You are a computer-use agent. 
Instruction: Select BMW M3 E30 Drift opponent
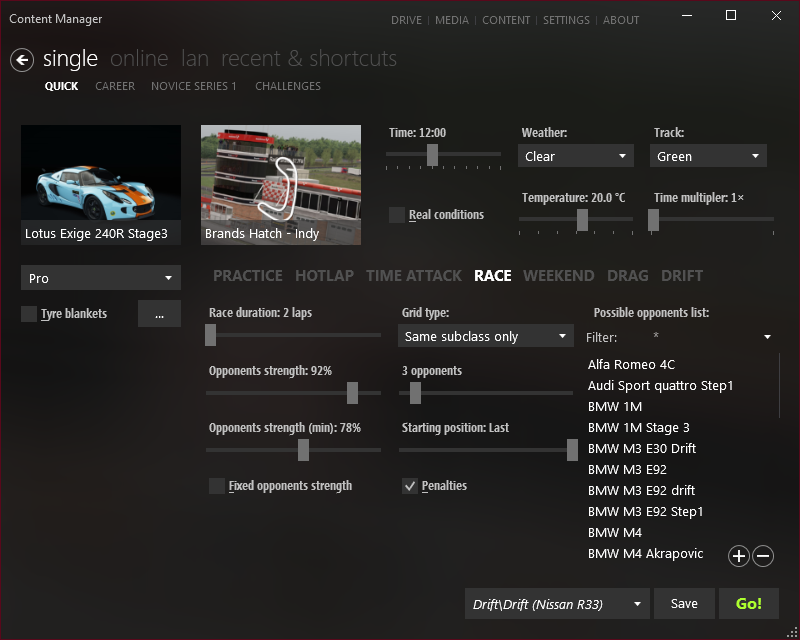pyautogui.click(x=642, y=448)
